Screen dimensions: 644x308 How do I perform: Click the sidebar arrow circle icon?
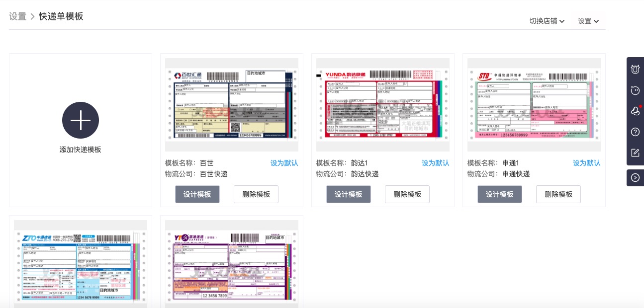tap(635, 177)
